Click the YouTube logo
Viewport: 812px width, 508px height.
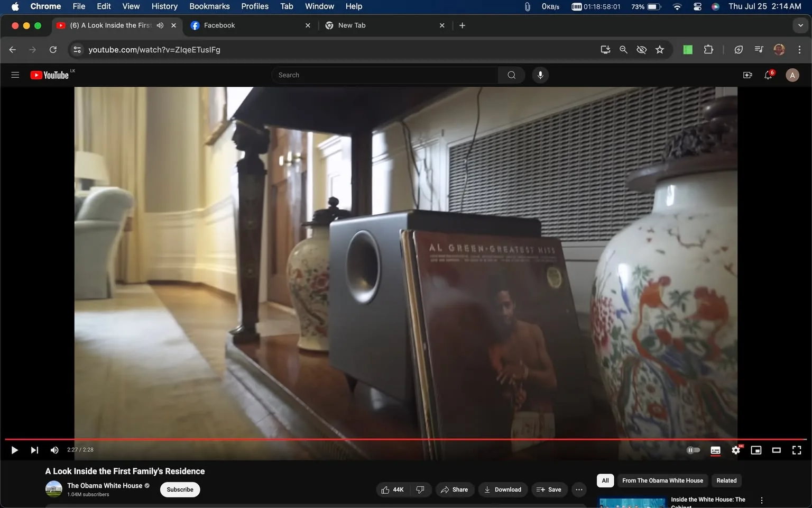50,75
